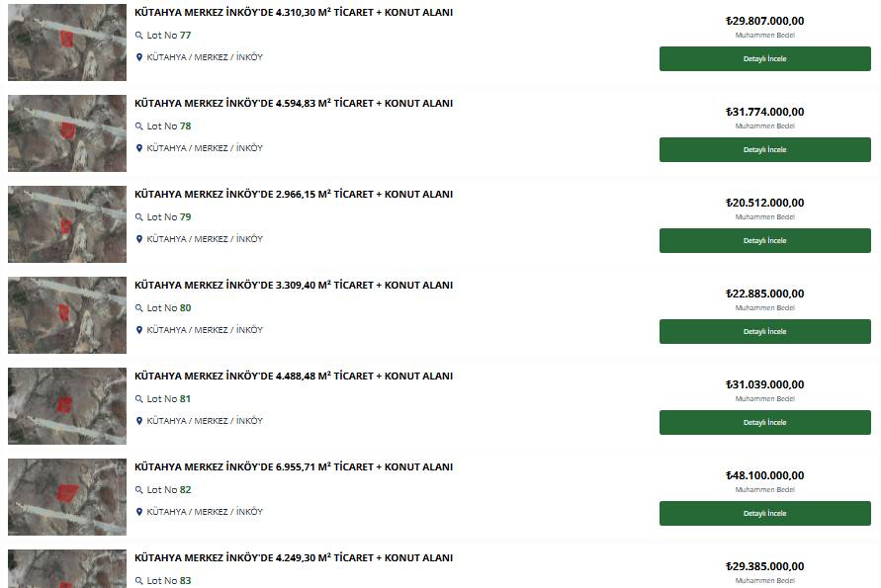Screen dimensions: 881x588
Task: Open Detaylı İncele for the ₺48.100.000,00 listing
Action: [764, 514]
